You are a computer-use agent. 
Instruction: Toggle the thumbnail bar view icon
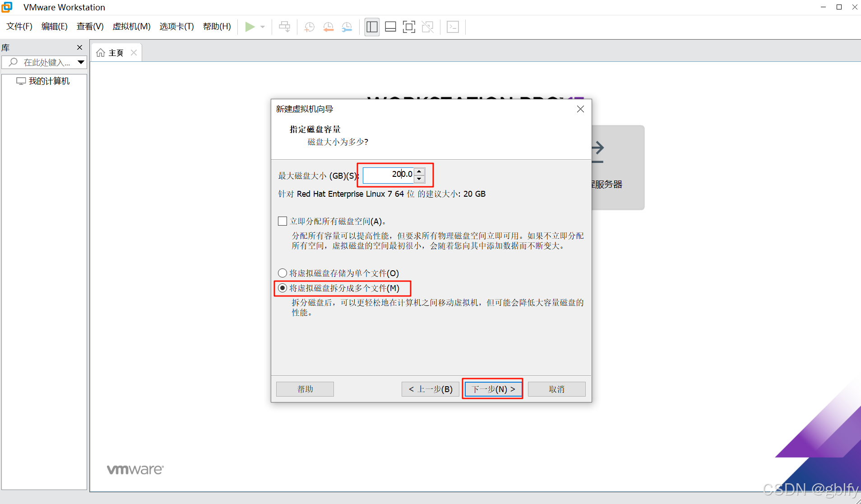click(x=390, y=27)
